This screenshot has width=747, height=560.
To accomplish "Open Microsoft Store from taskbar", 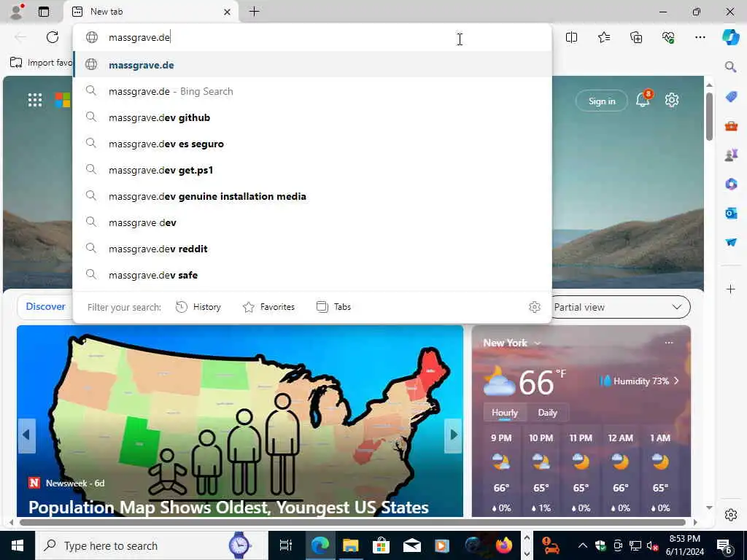I will point(381,545).
